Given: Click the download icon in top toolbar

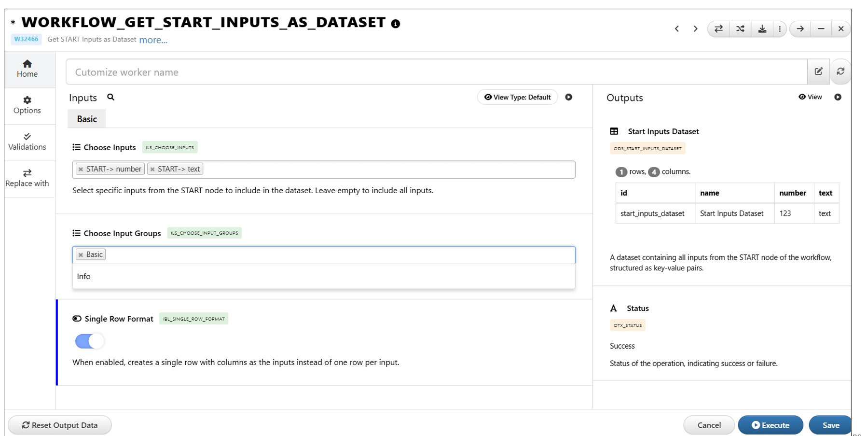Looking at the screenshot, I should pos(762,29).
